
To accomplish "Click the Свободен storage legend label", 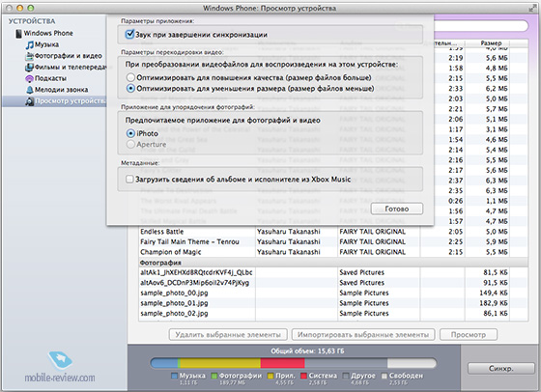I will (x=406, y=376).
